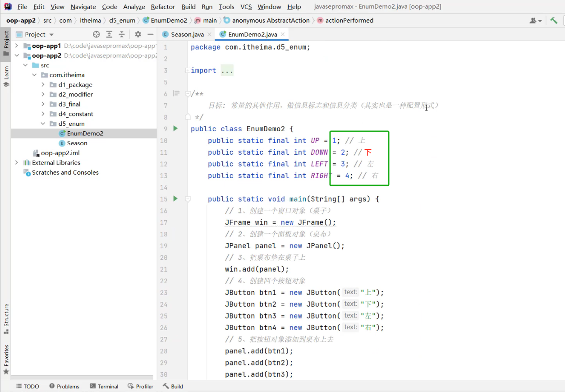
Task: Open the Project tool window side tab
Action: tap(6, 43)
